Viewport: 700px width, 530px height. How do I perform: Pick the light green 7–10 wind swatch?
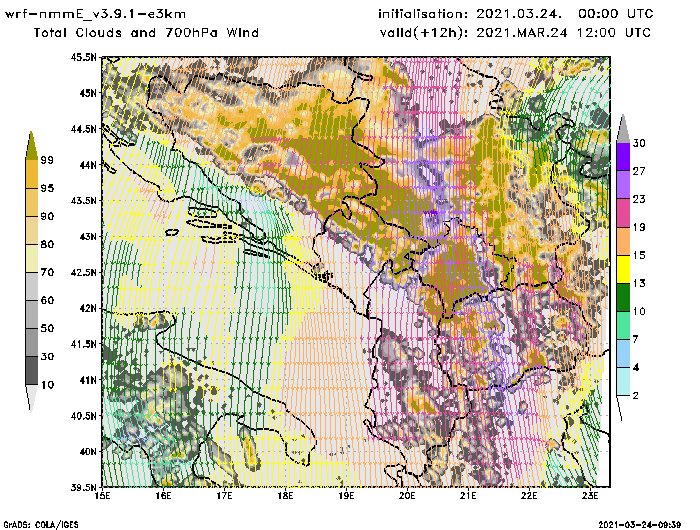[623, 325]
